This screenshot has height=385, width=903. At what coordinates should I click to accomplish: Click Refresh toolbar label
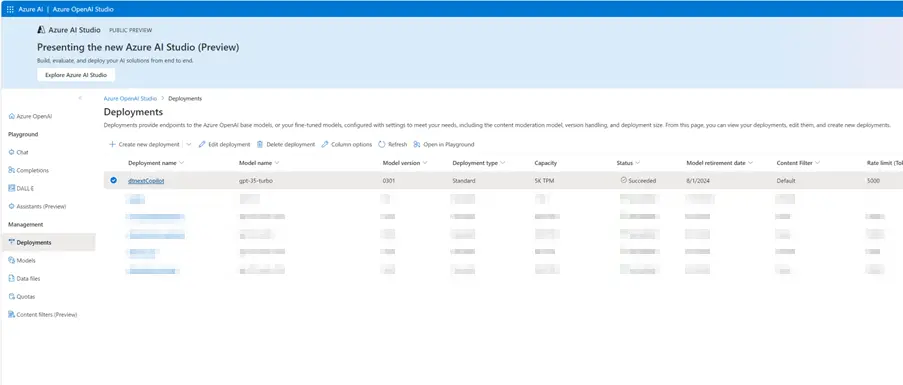397,144
